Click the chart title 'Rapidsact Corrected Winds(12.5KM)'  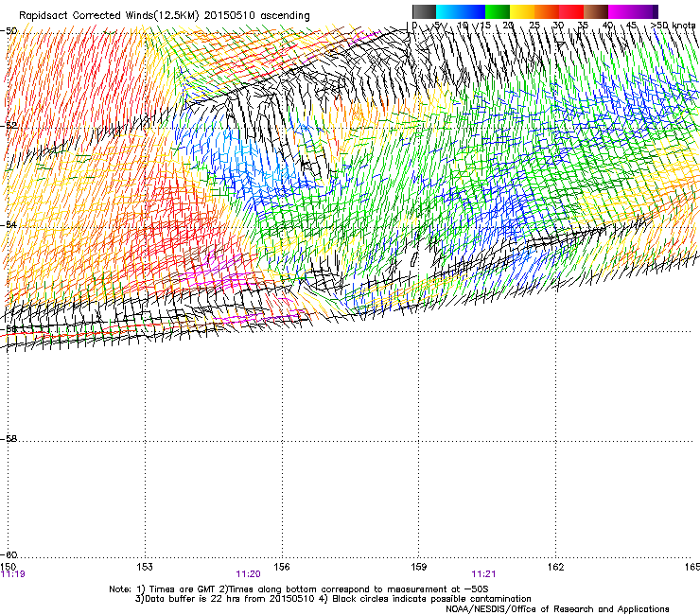point(109,16)
